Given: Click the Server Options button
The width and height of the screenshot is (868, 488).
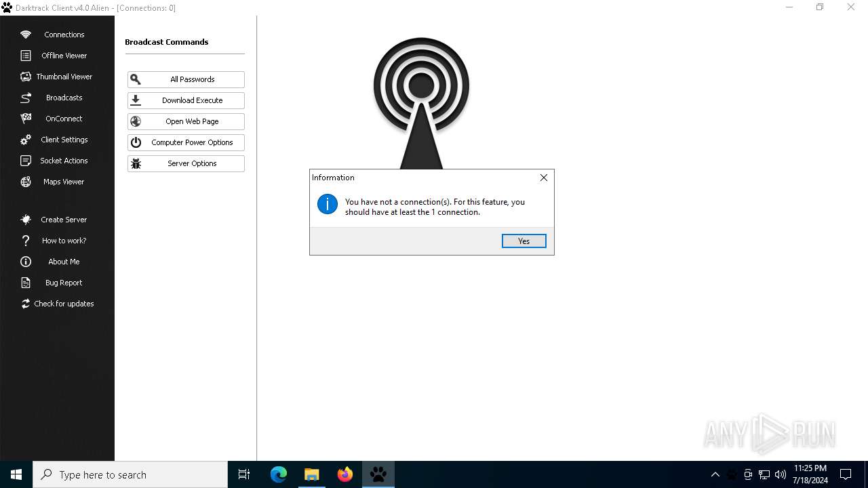Looking at the screenshot, I should pos(186,163).
